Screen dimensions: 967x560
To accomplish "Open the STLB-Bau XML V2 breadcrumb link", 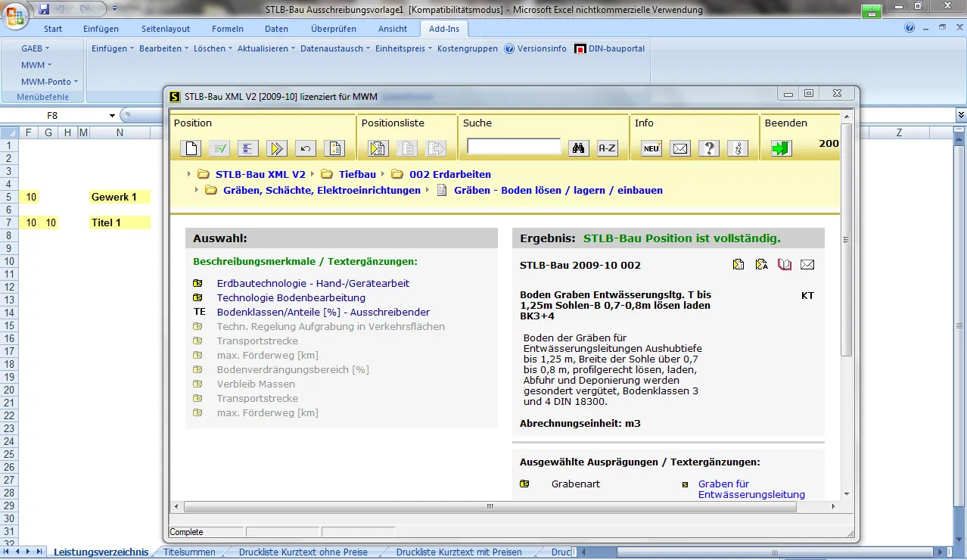I will point(260,174).
